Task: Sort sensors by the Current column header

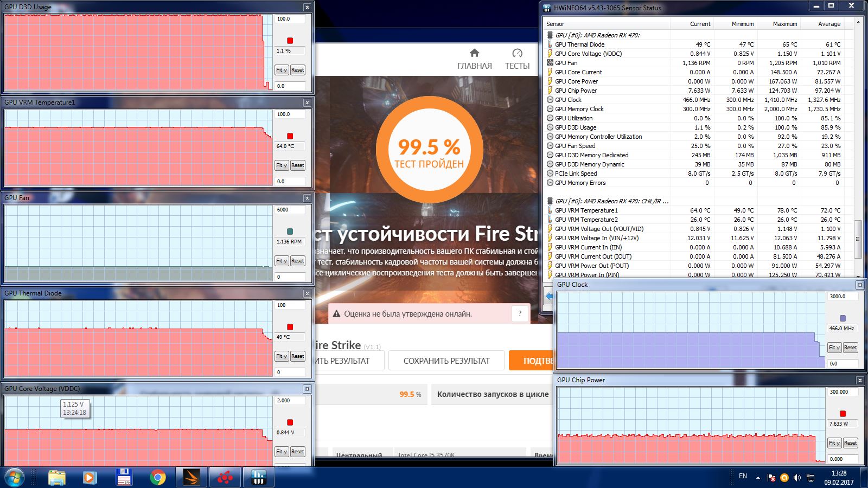Action: click(x=692, y=24)
